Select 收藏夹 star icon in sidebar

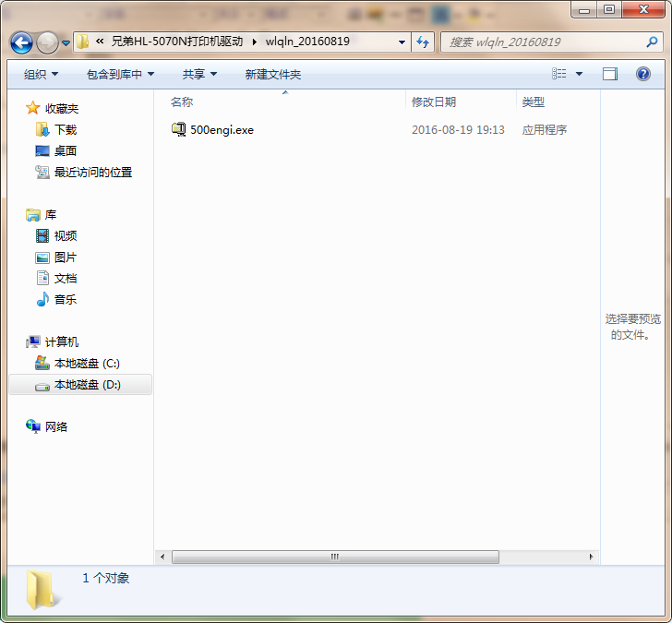(x=33, y=108)
